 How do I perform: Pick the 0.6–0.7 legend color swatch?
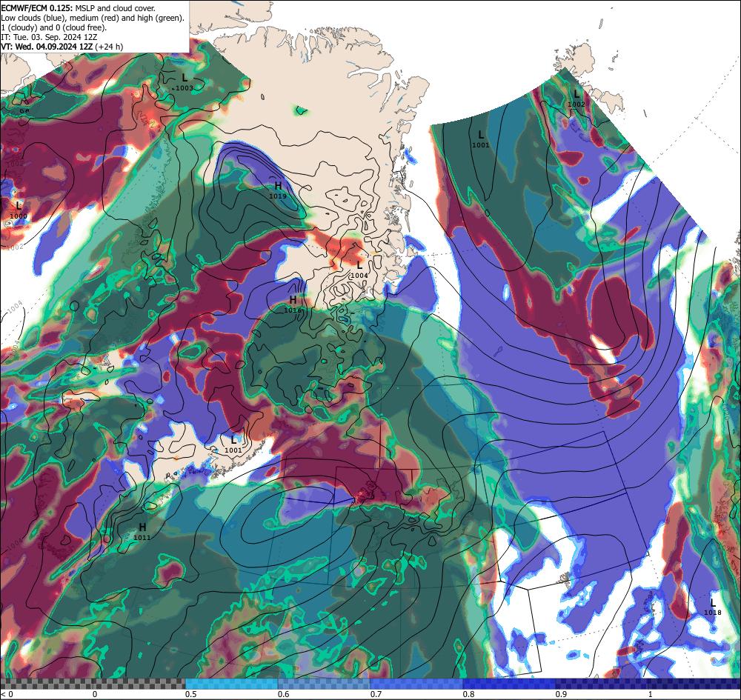[x=325, y=684]
